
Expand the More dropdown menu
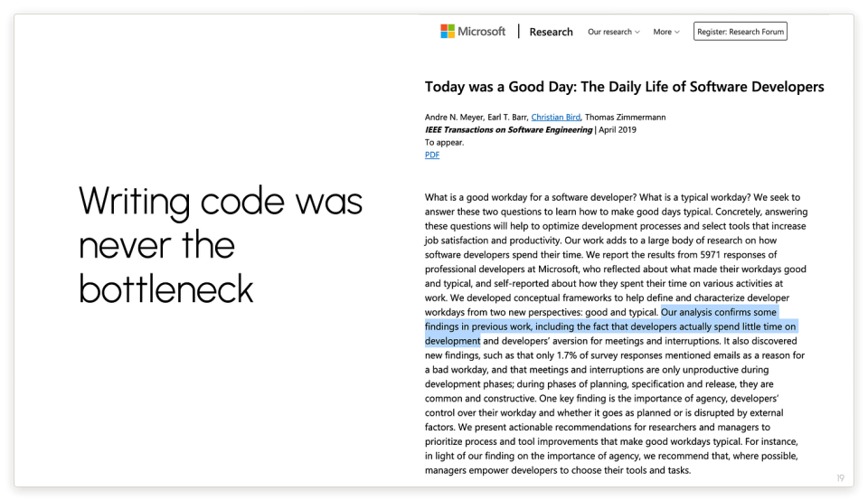[x=666, y=33]
